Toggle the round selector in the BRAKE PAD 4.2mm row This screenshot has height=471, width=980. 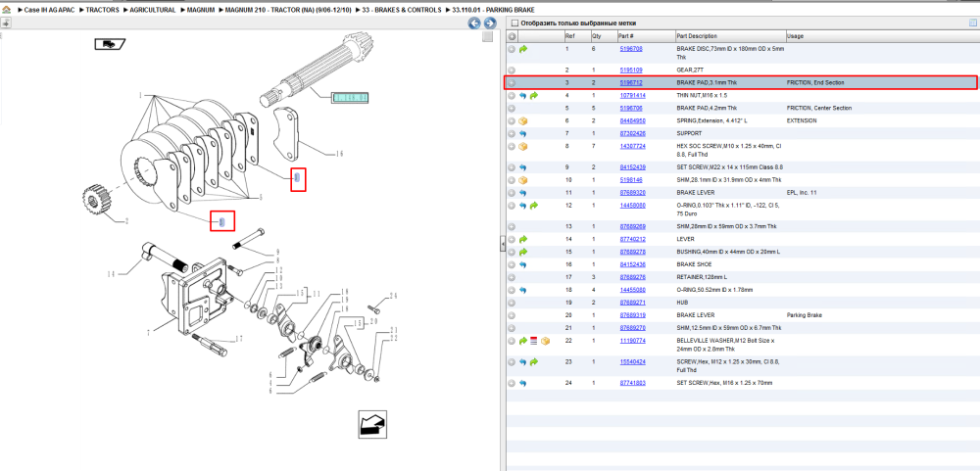512,108
